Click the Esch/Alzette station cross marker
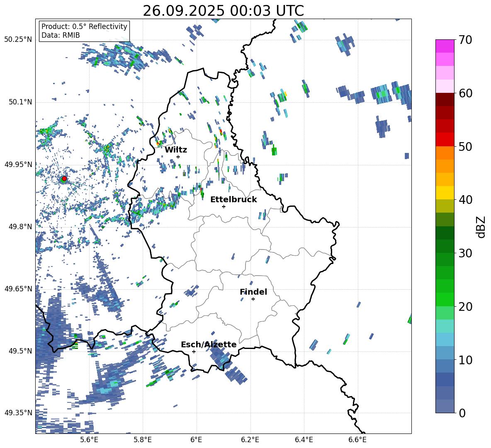The width and height of the screenshot is (491, 448). click(x=194, y=351)
